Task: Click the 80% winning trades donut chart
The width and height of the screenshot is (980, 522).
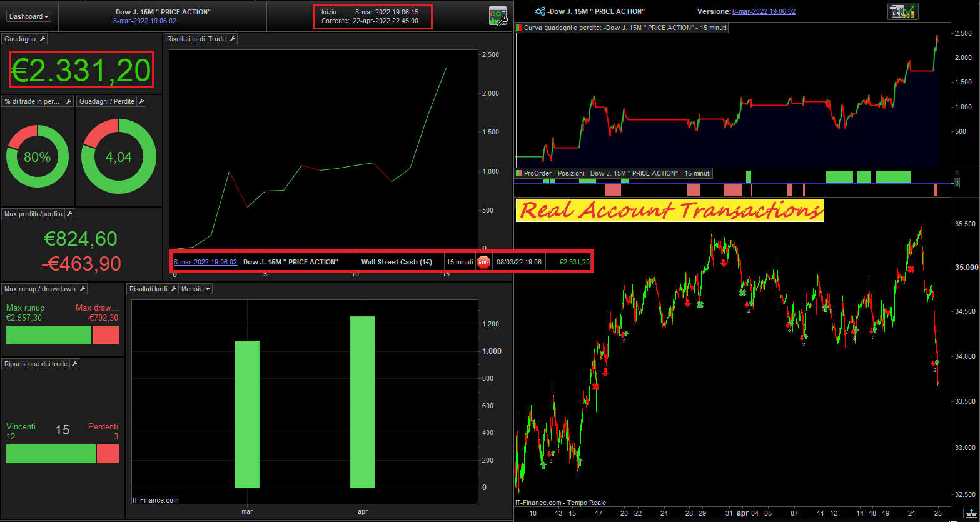Action: (38, 156)
